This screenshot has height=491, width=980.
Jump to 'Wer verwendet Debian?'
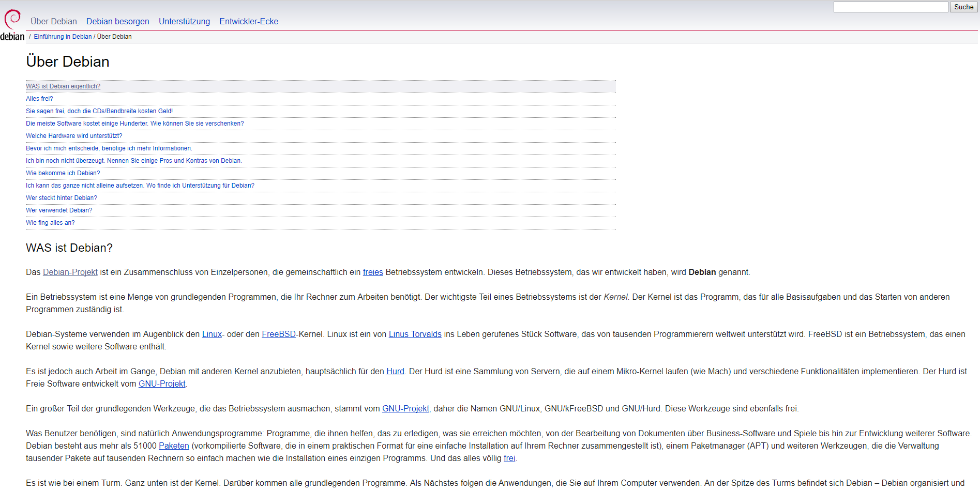[59, 210]
